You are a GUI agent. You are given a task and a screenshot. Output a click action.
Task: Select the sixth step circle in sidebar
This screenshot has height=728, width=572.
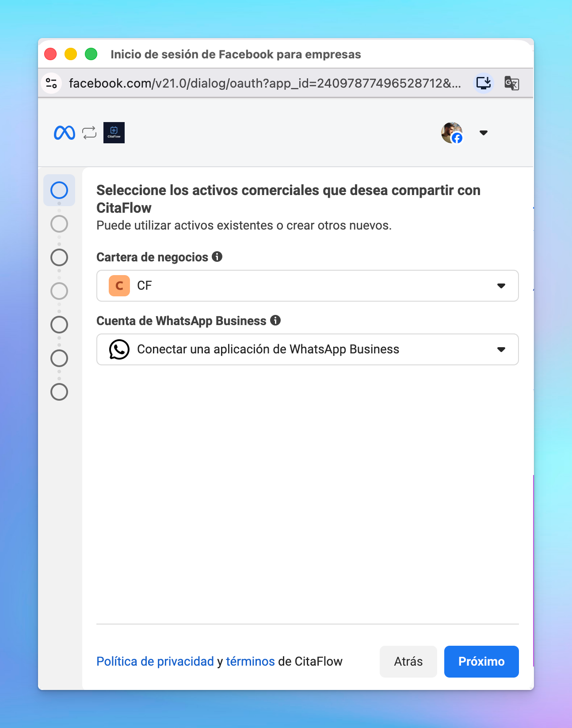tap(59, 358)
